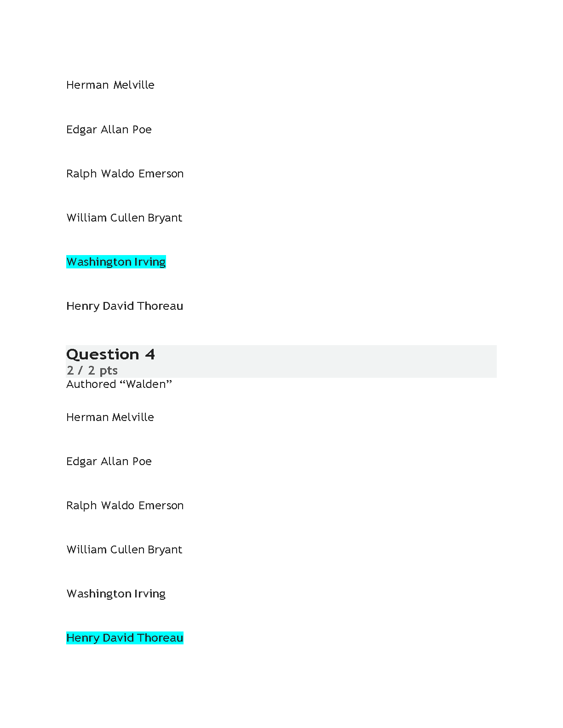Click the word "Walden" in the prompt
The height and width of the screenshot is (728, 563).
[x=145, y=384]
